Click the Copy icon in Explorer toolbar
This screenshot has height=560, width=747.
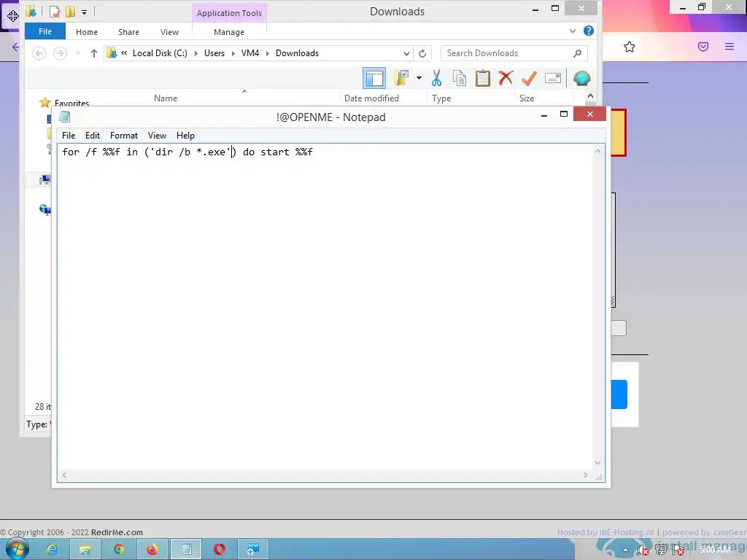pos(460,78)
